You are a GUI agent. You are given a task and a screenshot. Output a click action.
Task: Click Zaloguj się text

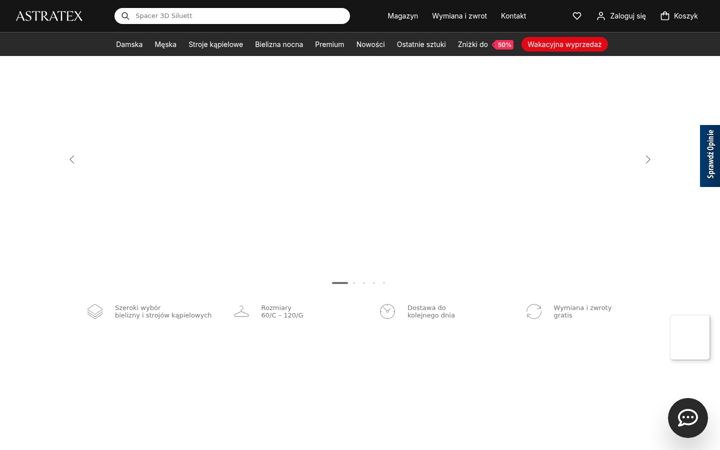point(628,16)
